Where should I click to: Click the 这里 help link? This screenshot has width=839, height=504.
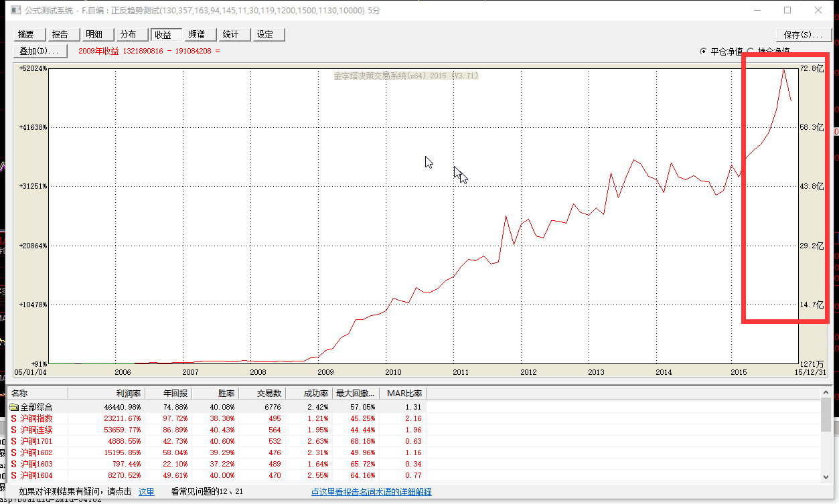coord(146,492)
